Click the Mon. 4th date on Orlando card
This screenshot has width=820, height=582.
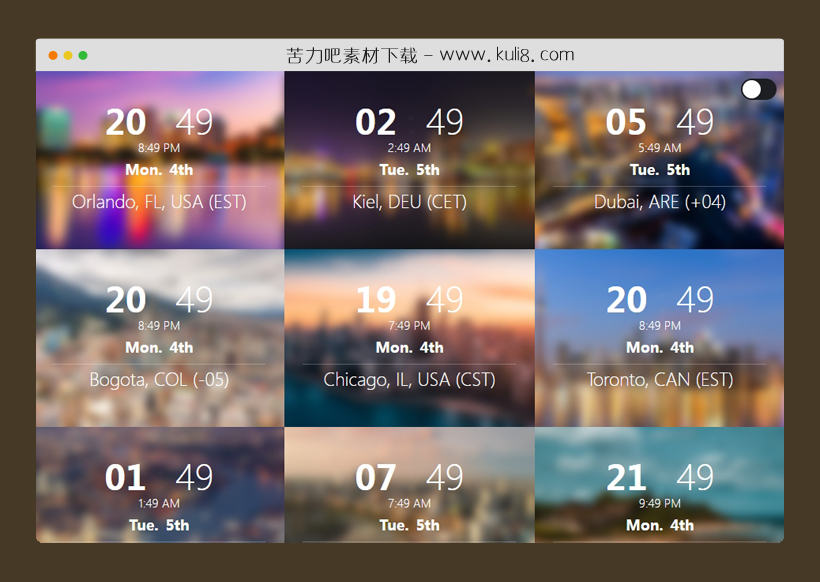click(159, 170)
